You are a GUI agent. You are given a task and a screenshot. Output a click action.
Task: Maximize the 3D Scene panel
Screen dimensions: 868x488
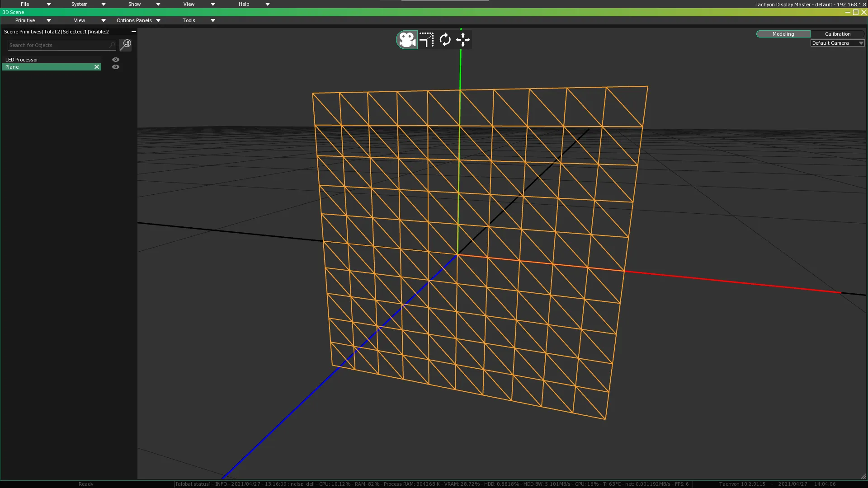856,12
